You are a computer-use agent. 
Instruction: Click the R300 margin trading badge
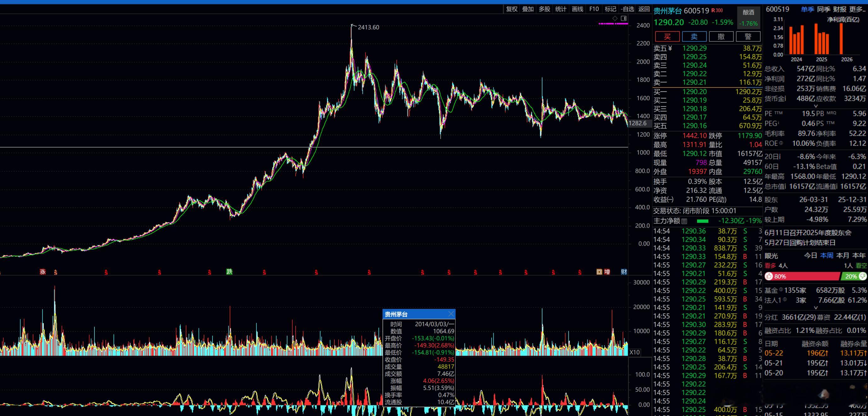point(717,10)
